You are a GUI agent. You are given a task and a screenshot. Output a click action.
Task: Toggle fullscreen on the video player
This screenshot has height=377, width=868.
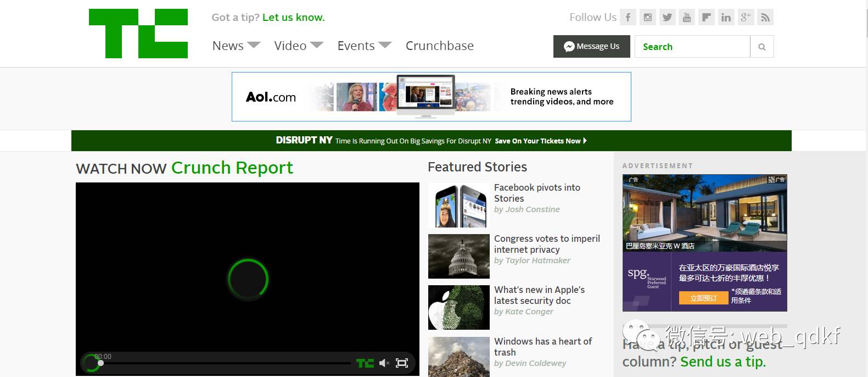pyautogui.click(x=402, y=363)
